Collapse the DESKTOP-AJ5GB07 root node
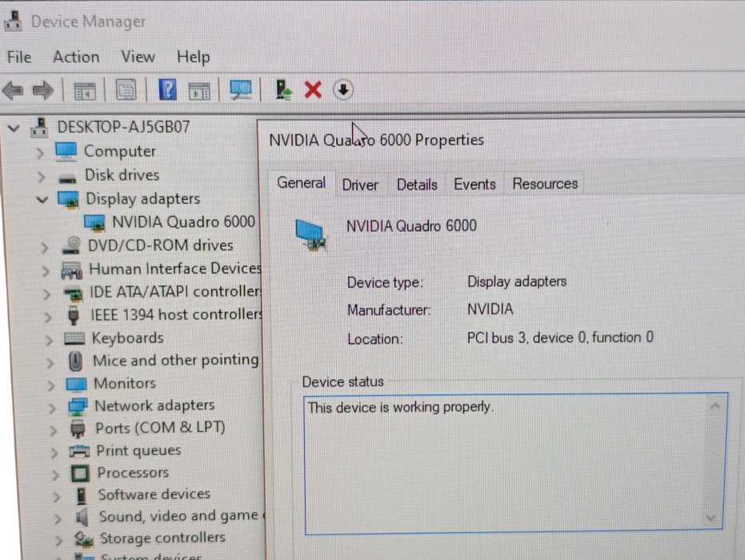 pos(14,128)
